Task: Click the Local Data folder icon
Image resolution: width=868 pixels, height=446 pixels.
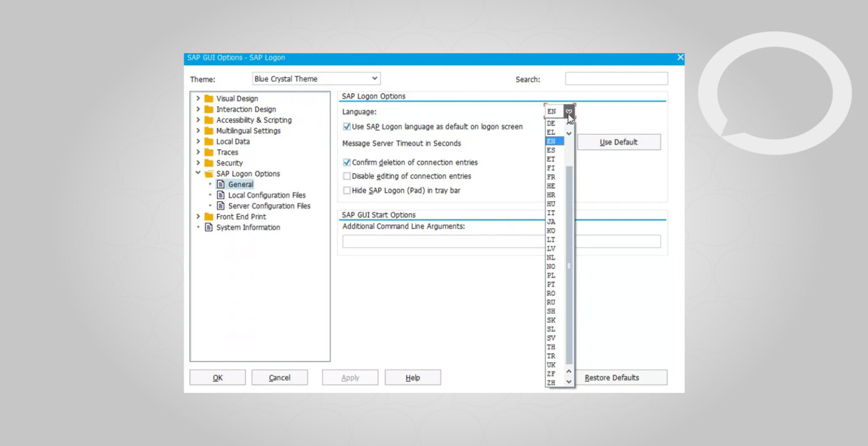Action: coord(209,141)
